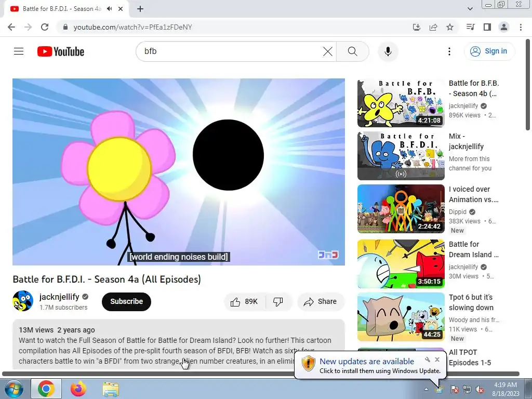This screenshot has height=399, width=532.
Task: Click the video title text below the player
Action: [107, 279]
